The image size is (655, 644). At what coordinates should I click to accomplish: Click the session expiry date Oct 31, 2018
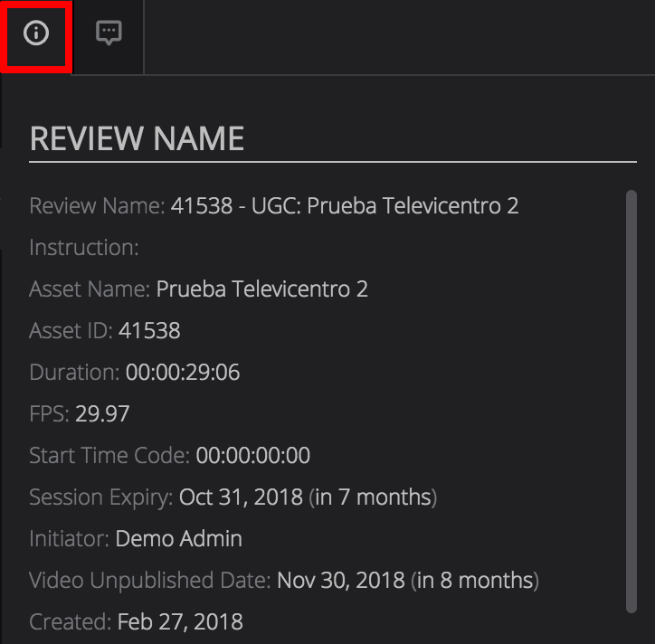[241, 497]
